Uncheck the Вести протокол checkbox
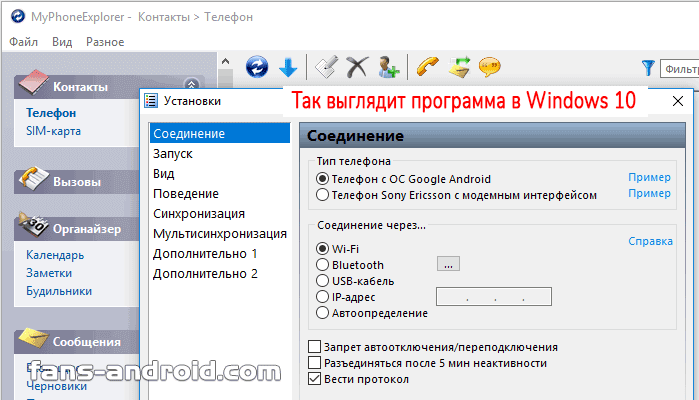The width and height of the screenshot is (699, 400). coord(314,379)
